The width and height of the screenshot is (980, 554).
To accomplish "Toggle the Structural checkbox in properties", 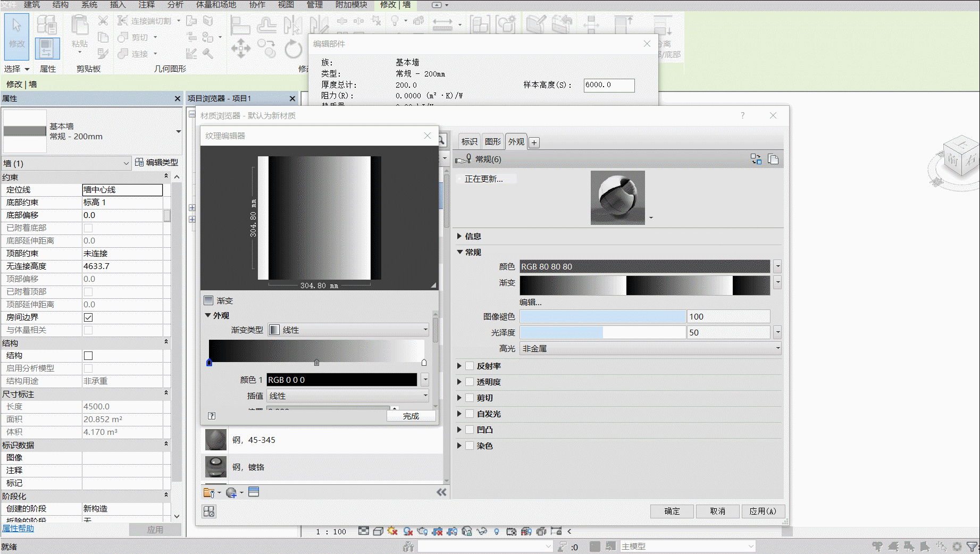I will click(88, 356).
